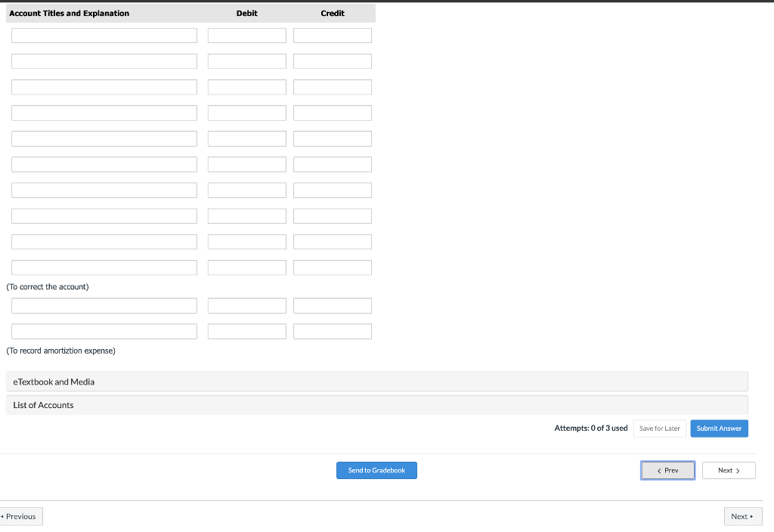Click 'Attempts: 0 of 3 used' text

pos(591,428)
